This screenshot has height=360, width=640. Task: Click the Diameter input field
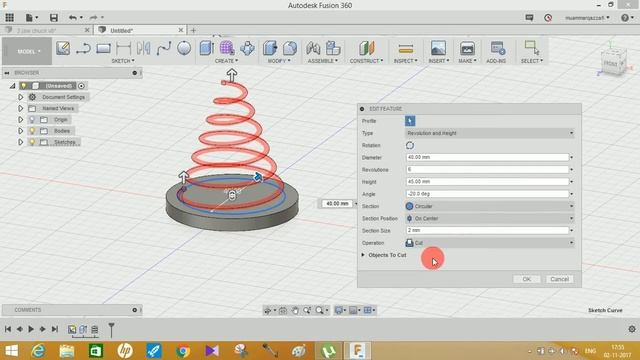tap(487, 157)
